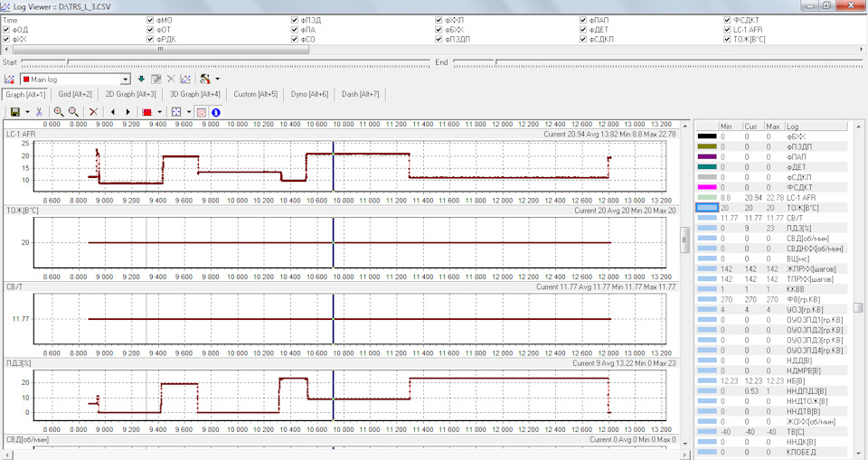Uncheck the фХХ channel checkbox
The image size is (868, 460).
(6, 39)
